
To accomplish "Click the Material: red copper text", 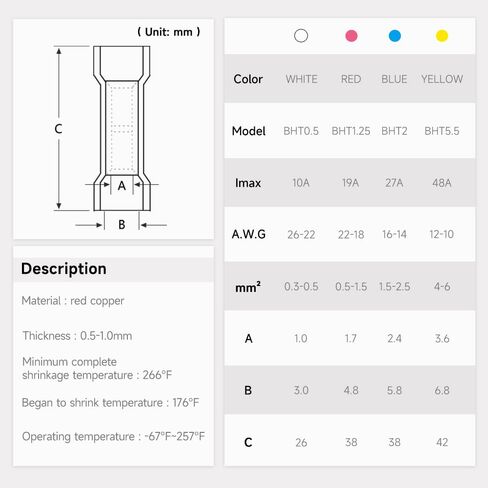I will 73,301.
